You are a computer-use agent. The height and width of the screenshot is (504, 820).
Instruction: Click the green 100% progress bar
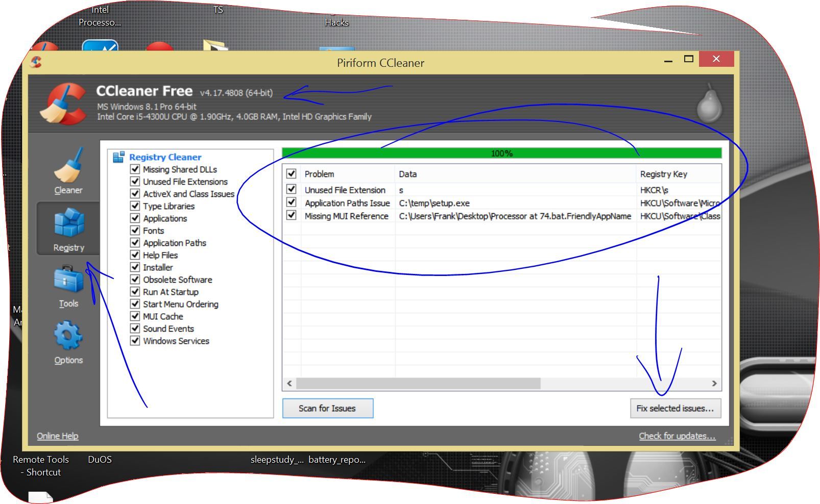coord(501,153)
